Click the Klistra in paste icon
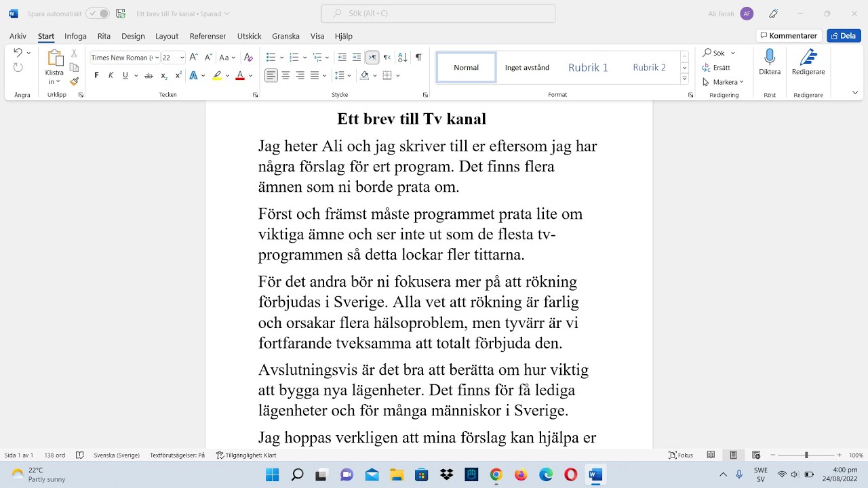The width and height of the screenshot is (868, 488). (55, 58)
